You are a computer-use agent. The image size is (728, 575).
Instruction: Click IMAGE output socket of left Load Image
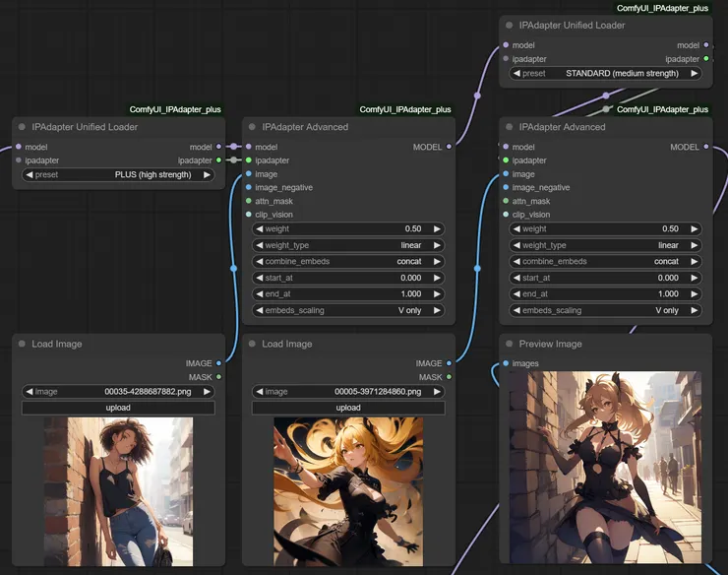point(218,363)
